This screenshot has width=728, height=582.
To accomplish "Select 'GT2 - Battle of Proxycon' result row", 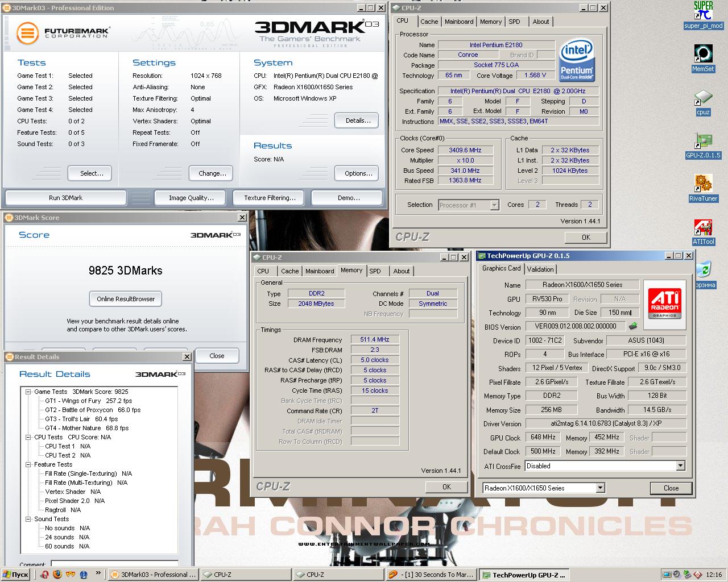I will coord(93,410).
